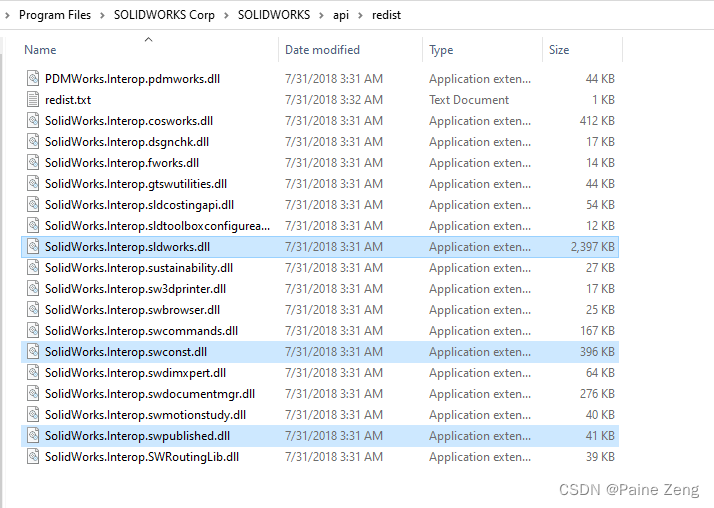The image size is (714, 508).
Task: Sort files by Name column header
Action: (40, 50)
